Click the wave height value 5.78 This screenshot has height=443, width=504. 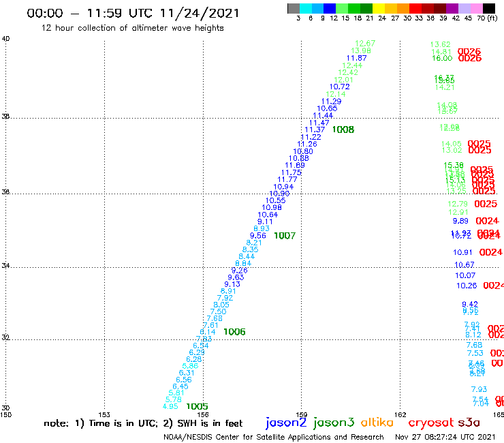click(174, 399)
